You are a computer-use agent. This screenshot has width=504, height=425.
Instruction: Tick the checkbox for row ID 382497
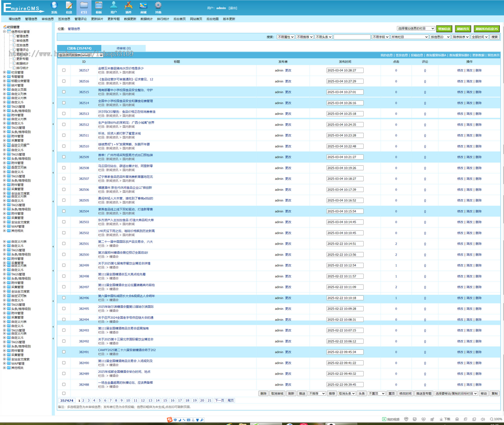tap(64, 287)
